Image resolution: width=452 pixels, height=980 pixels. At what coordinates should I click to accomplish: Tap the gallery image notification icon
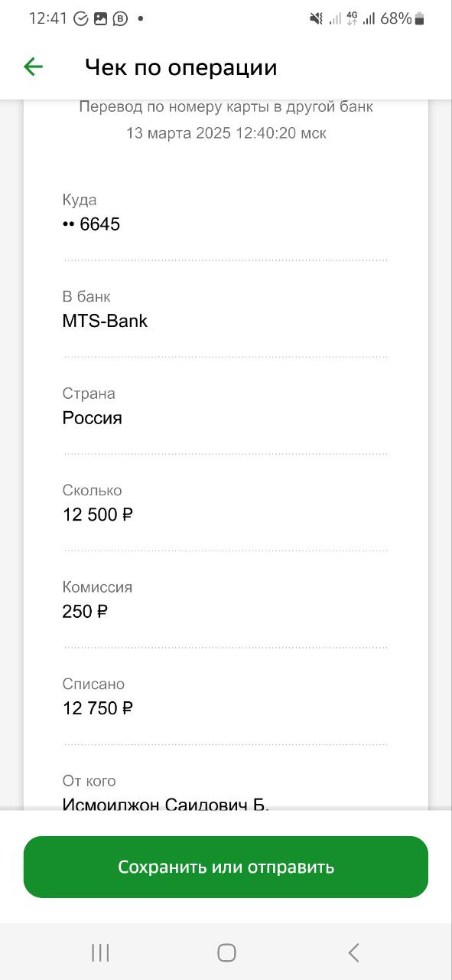(101, 18)
